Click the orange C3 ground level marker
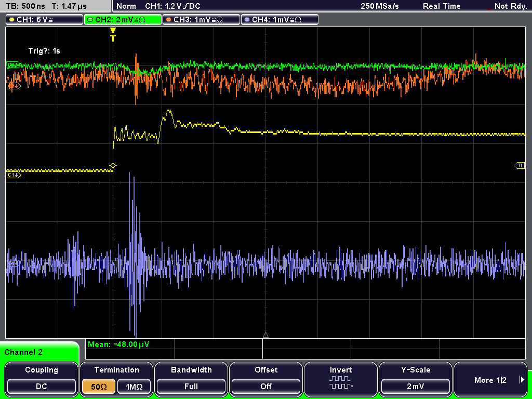This screenshot has height=399, width=532. click(14, 86)
